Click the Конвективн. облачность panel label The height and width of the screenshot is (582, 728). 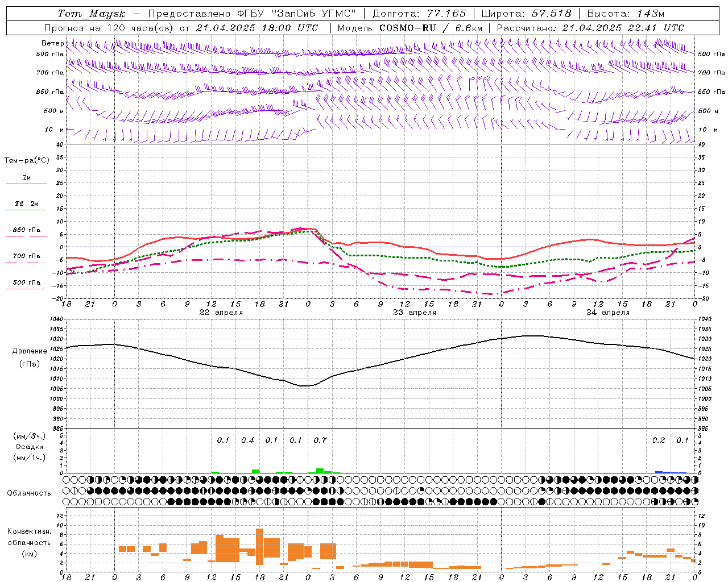click(x=29, y=542)
